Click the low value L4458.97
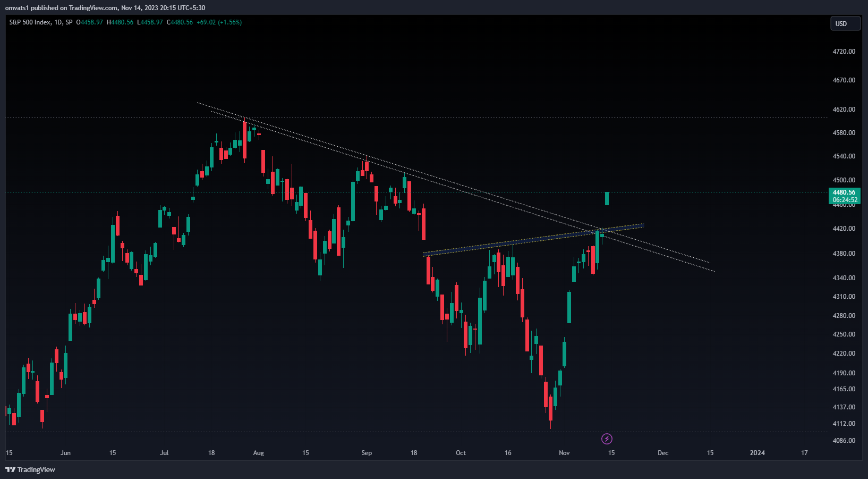The width and height of the screenshot is (868, 479). point(150,22)
